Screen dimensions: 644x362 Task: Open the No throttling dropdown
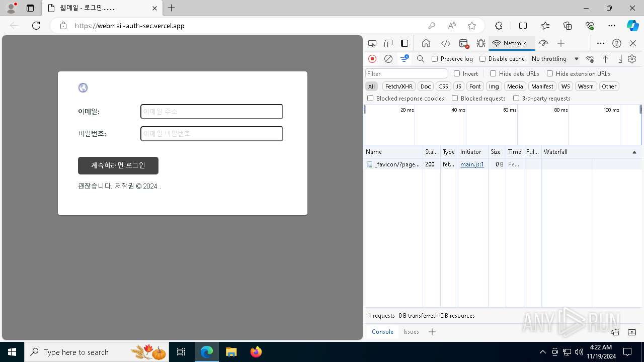click(555, 59)
